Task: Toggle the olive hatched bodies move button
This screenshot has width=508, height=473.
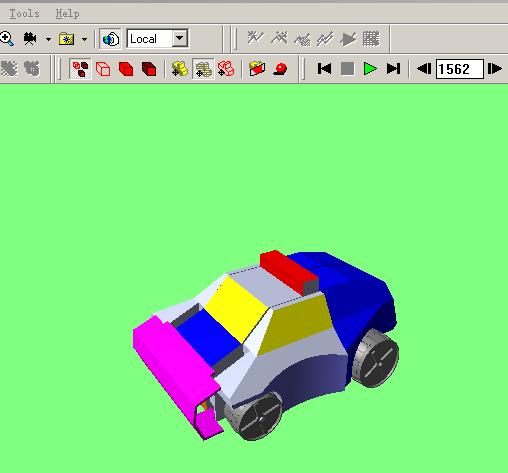Action: tap(203, 69)
